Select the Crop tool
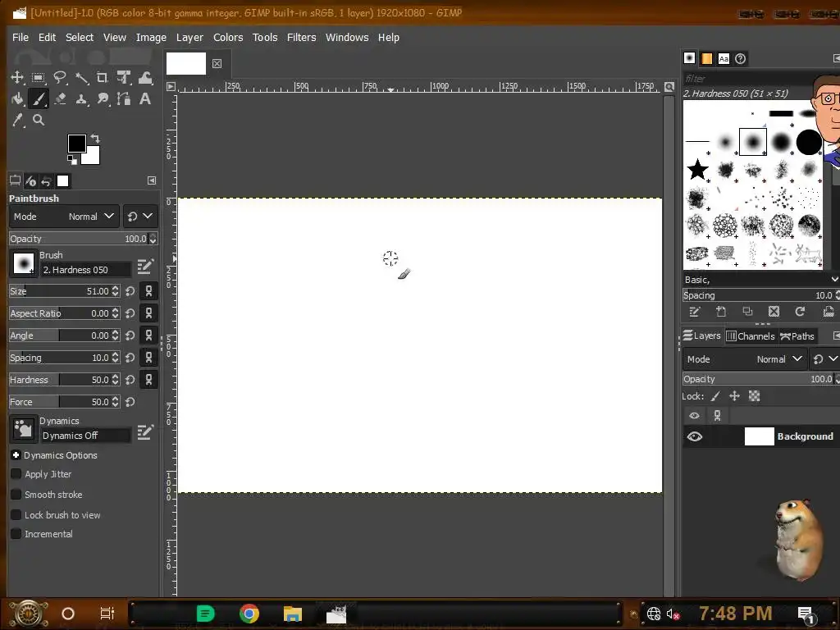The height and width of the screenshot is (630, 840). tap(103, 78)
